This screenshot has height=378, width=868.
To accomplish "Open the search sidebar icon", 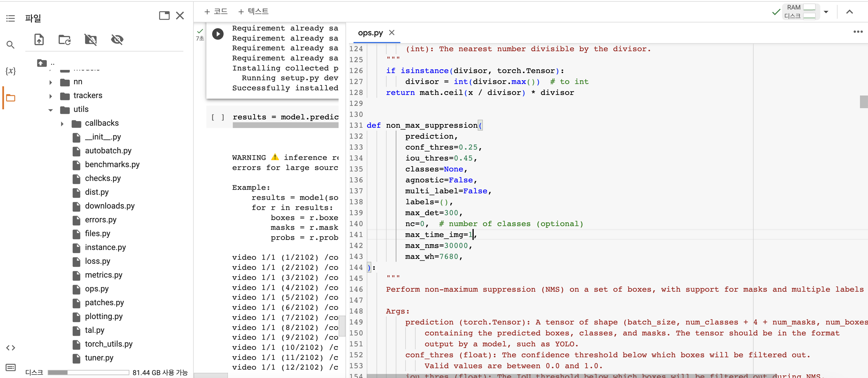I will [x=10, y=45].
